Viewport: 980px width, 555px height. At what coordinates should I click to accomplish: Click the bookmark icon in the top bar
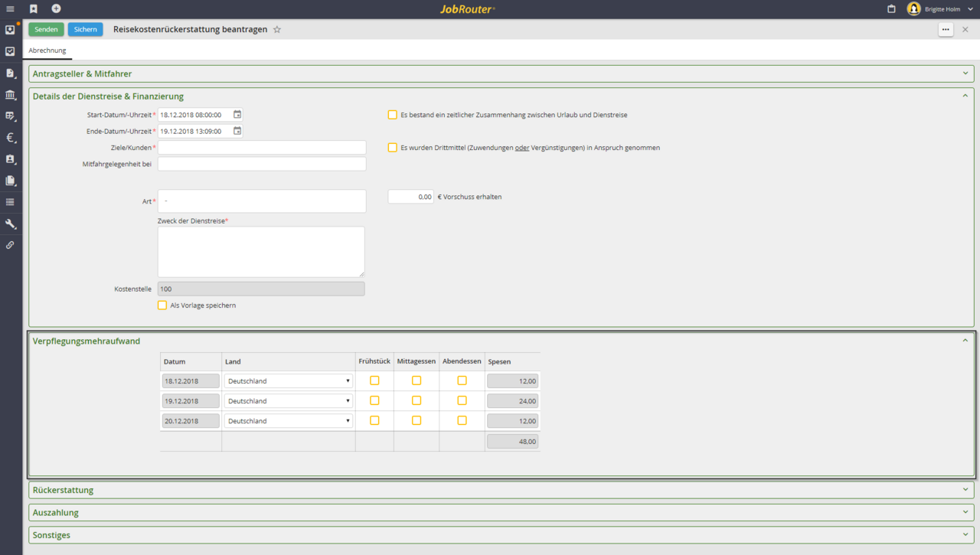34,8
